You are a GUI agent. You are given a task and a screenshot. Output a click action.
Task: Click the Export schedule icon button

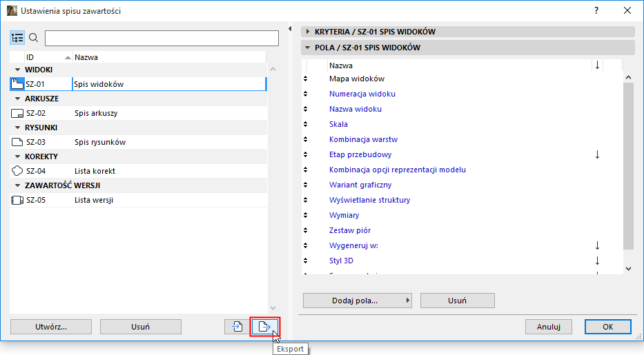[265, 327]
